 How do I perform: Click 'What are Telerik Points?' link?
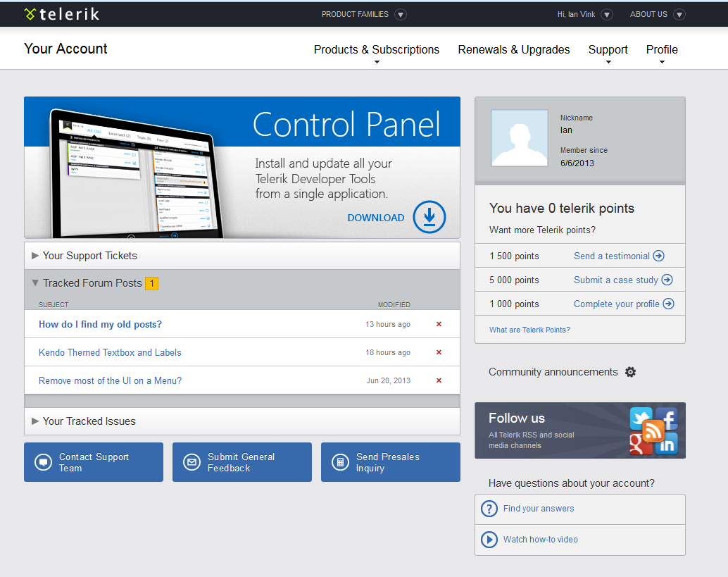click(529, 330)
